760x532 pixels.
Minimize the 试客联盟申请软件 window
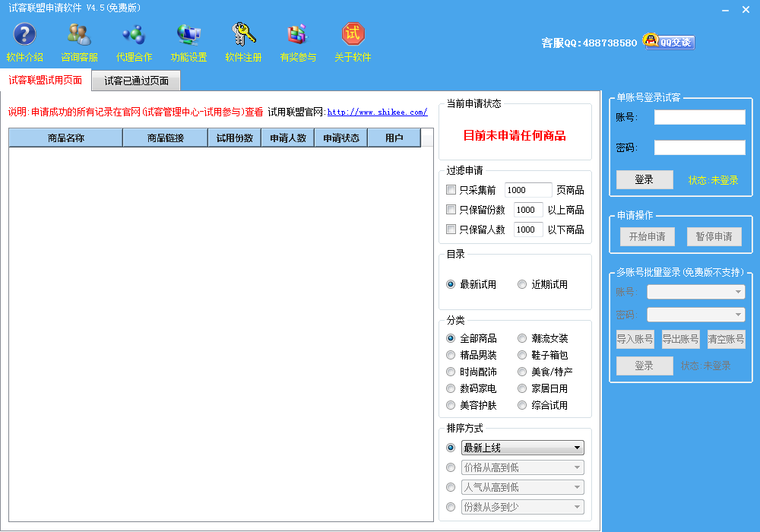click(x=725, y=10)
